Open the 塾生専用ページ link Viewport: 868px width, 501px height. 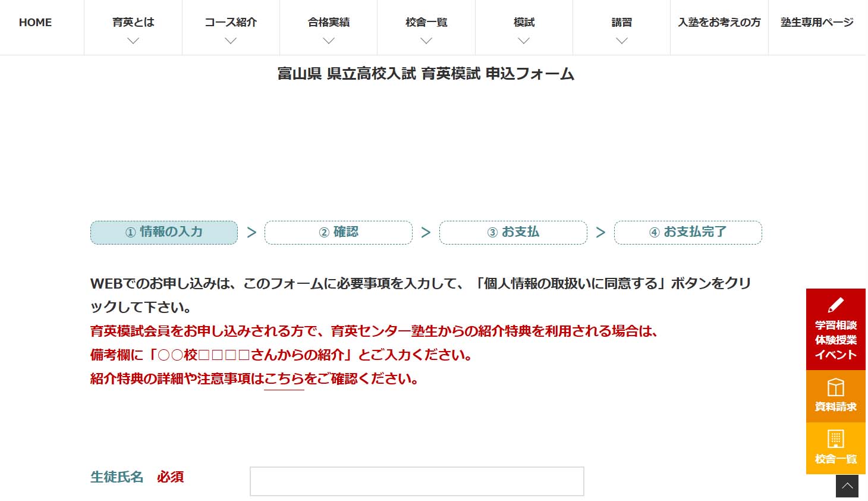(x=816, y=23)
